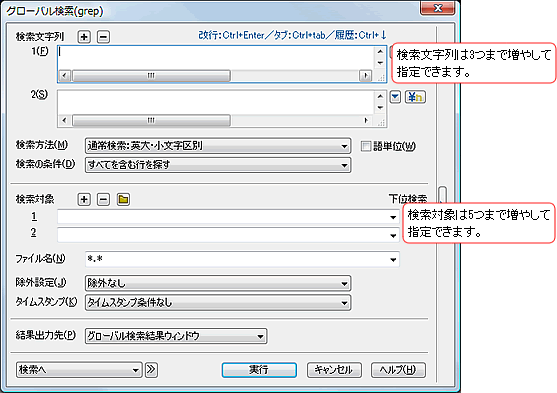Click horizontal scrollbar thumb in string 1 field

(151, 76)
